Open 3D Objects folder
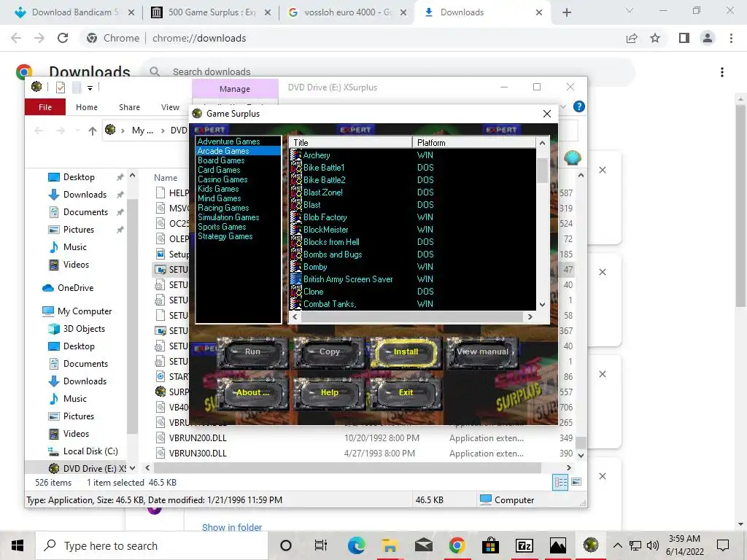Image resolution: width=747 pixels, height=560 pixels. [x=84, y=329]
